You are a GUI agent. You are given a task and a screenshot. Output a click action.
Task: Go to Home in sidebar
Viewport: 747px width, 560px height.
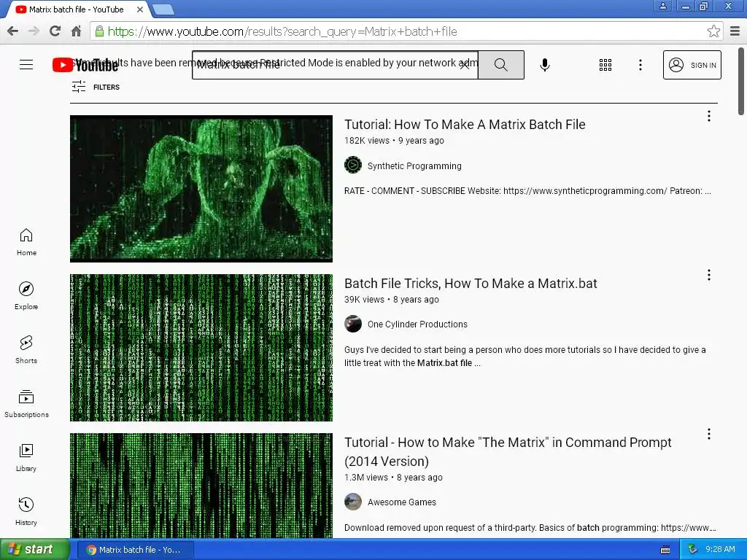point(26,242)
